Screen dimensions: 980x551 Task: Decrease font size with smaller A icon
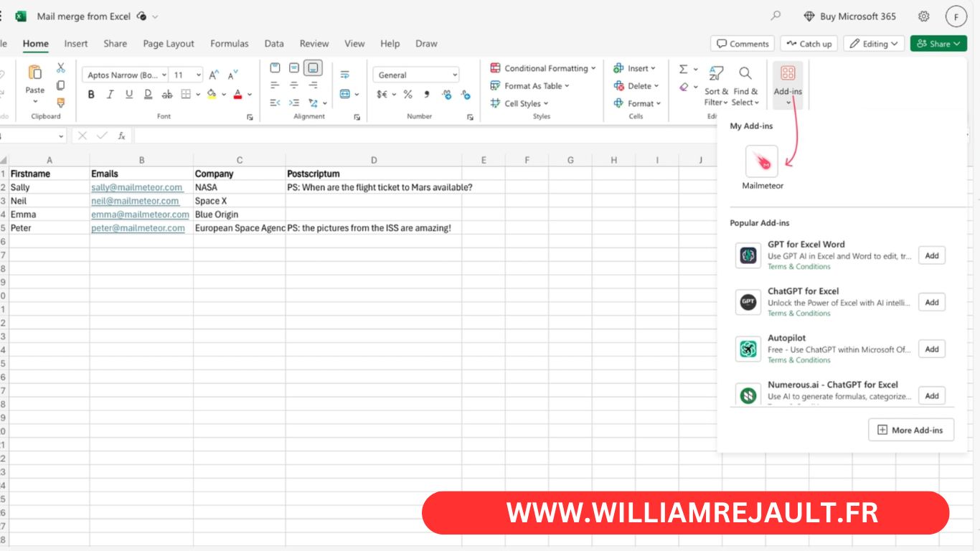click(x=232, y=75)
